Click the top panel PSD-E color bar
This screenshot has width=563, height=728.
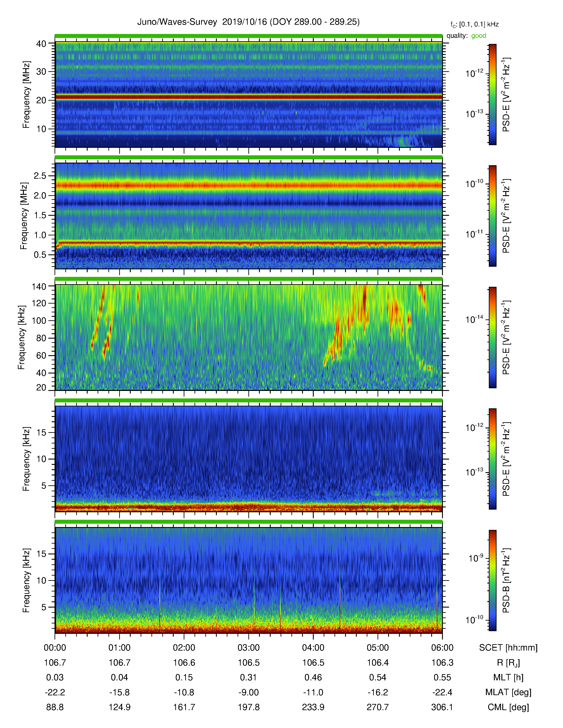coord(492,94)
